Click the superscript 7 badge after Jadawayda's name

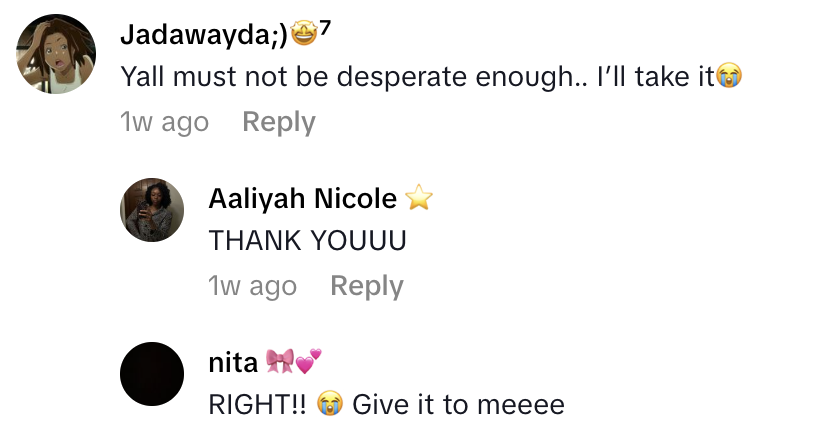tap(325, 28)
